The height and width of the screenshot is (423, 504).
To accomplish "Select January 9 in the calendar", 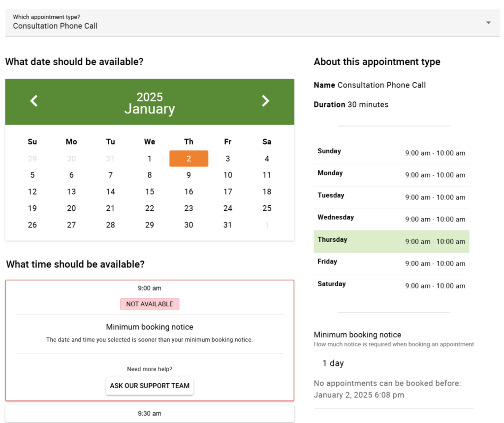I will pos(189,175).
